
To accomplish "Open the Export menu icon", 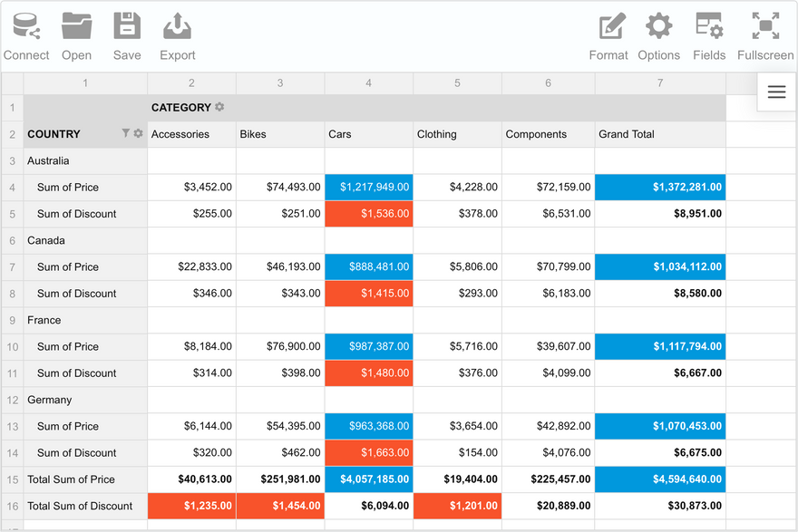I will pos(177,27).
